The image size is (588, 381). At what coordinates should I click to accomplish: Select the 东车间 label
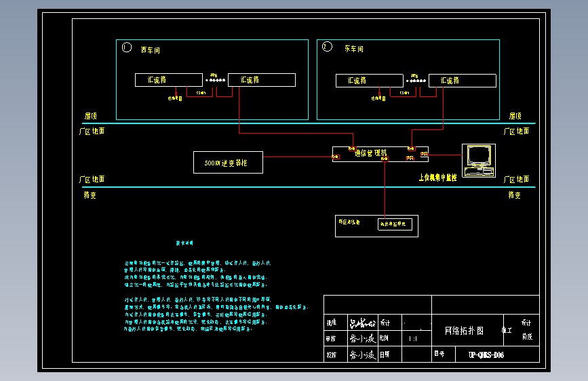coord(354,49)
